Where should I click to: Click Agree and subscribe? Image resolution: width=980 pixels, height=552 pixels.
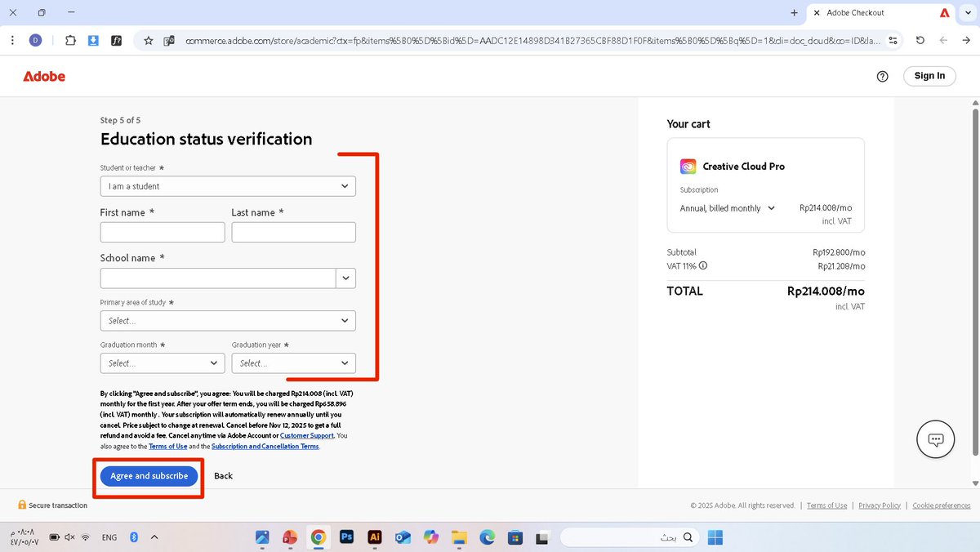click(x=149, y=476)
